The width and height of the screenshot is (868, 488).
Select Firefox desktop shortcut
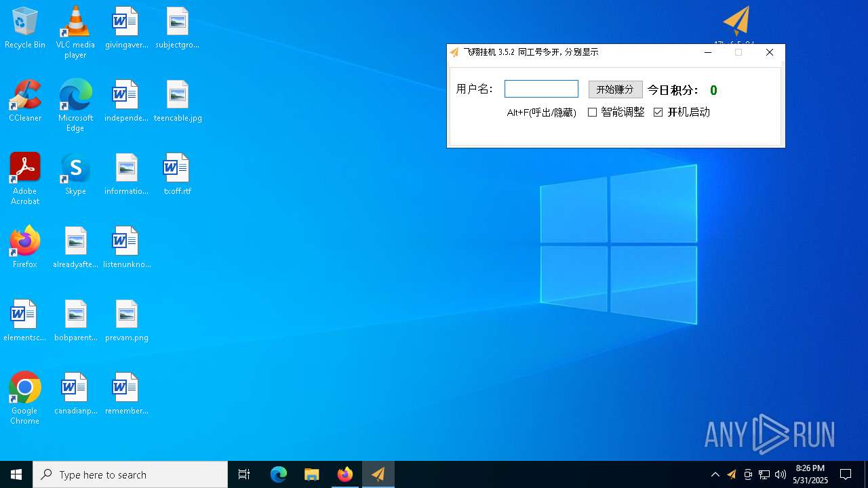point(25,247)
